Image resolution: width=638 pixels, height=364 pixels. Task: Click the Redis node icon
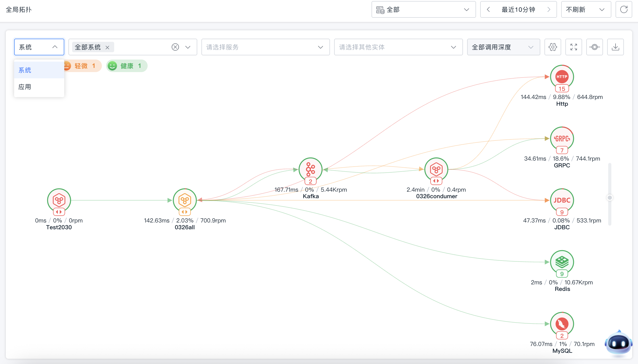(562, 262)
